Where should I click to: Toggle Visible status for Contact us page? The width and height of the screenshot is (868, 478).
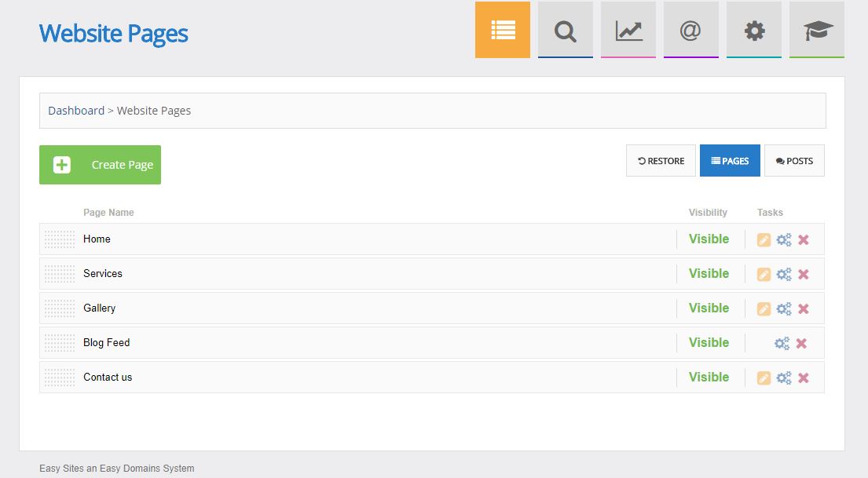tap(709, 378)
